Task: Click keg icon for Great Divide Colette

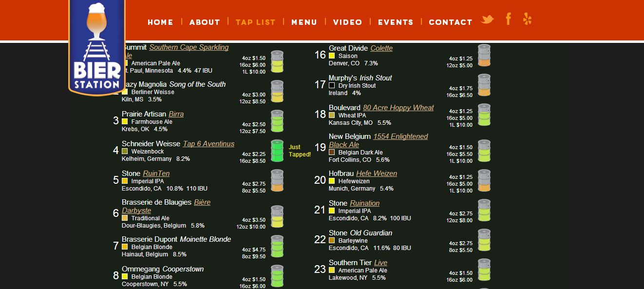Action: 484,56
